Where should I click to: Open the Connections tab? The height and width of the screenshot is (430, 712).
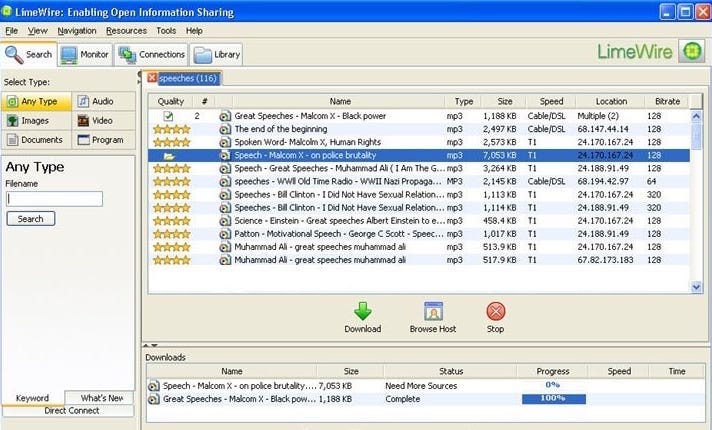click(151, 54)
